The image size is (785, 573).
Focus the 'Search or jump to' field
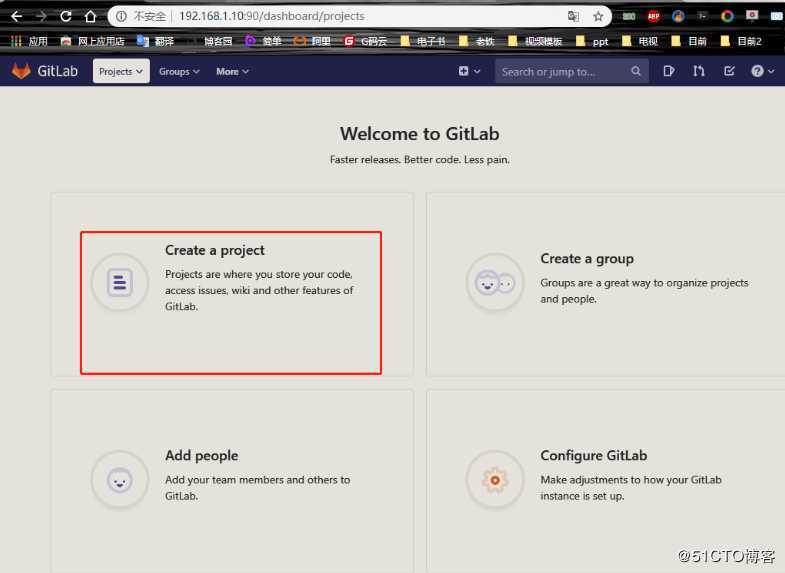572,72
